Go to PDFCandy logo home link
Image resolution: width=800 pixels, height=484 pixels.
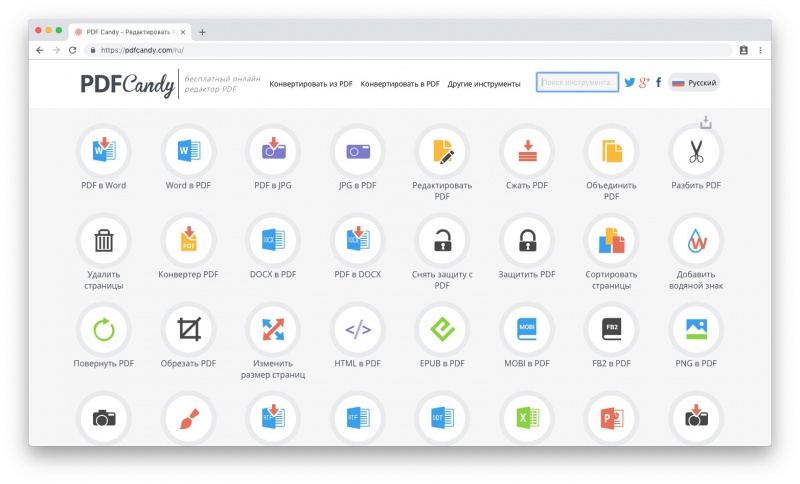128,84
